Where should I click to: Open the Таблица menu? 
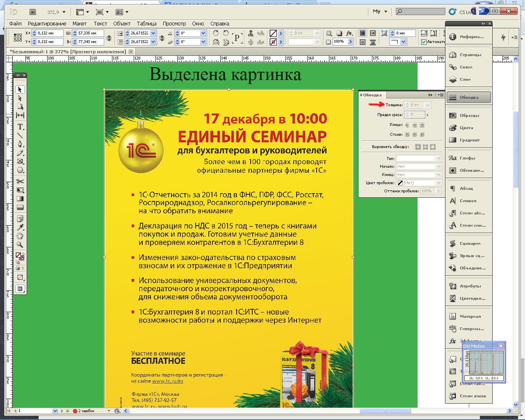146,24
